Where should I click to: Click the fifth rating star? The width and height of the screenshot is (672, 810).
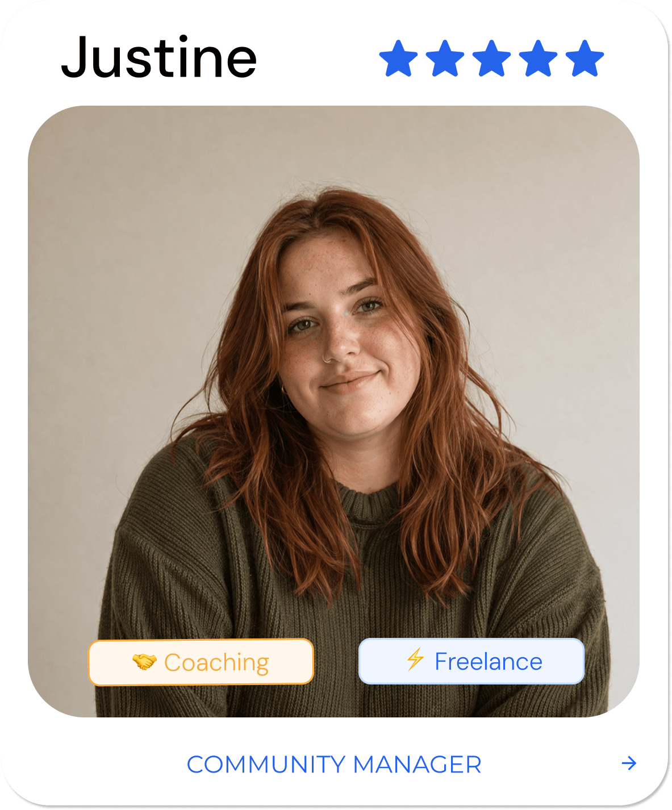pos(585,59)
